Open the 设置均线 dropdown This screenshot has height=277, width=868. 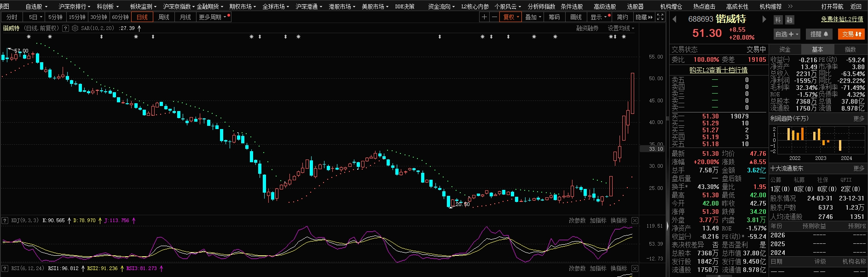click(x=621, y=28)
